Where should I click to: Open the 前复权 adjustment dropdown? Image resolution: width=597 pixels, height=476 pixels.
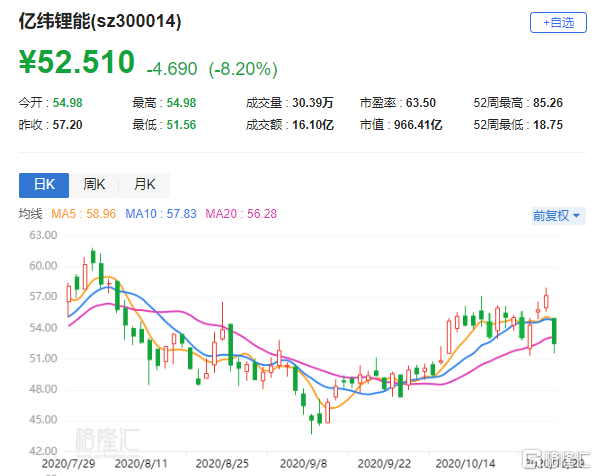(559, 216)
